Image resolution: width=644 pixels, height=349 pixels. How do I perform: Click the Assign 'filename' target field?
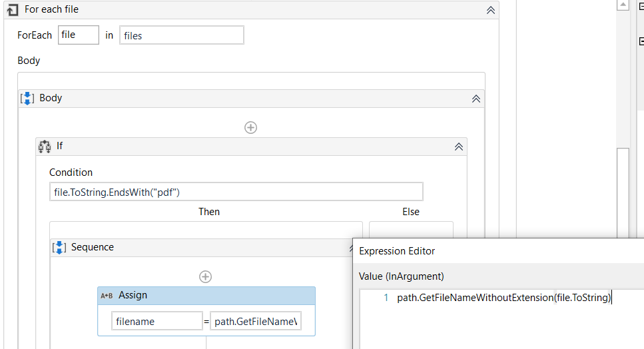157,321
